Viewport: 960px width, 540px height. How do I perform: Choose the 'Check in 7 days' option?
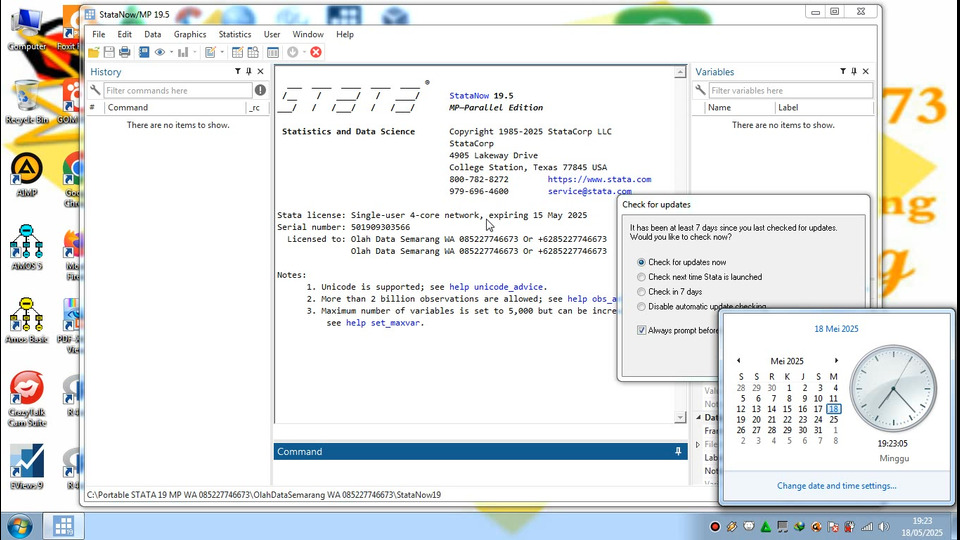[x=641, y=292]
